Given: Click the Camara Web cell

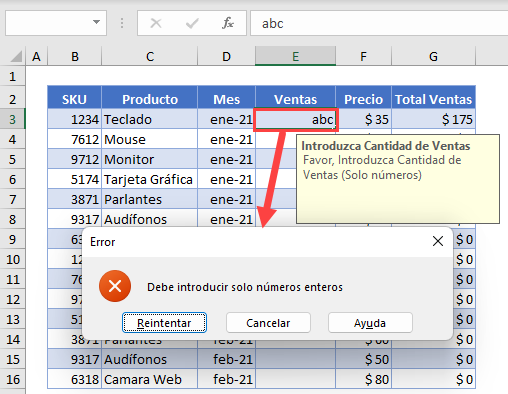Looking at the screenshot, I should tap(150, 379).
